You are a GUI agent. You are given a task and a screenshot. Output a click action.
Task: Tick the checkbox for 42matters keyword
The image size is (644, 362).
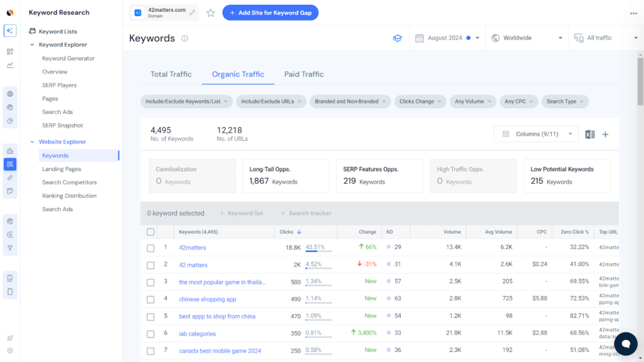[150, 248]
